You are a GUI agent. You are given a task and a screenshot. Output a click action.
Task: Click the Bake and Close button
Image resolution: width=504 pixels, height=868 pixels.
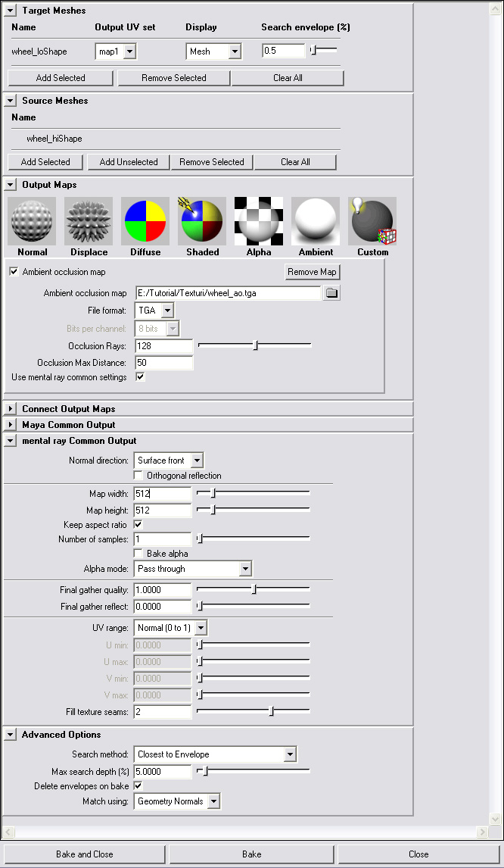click(85, 854)
